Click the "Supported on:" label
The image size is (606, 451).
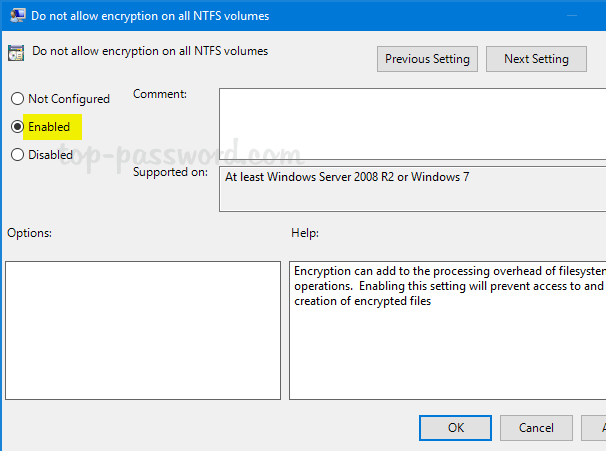(x=170, y=172)
